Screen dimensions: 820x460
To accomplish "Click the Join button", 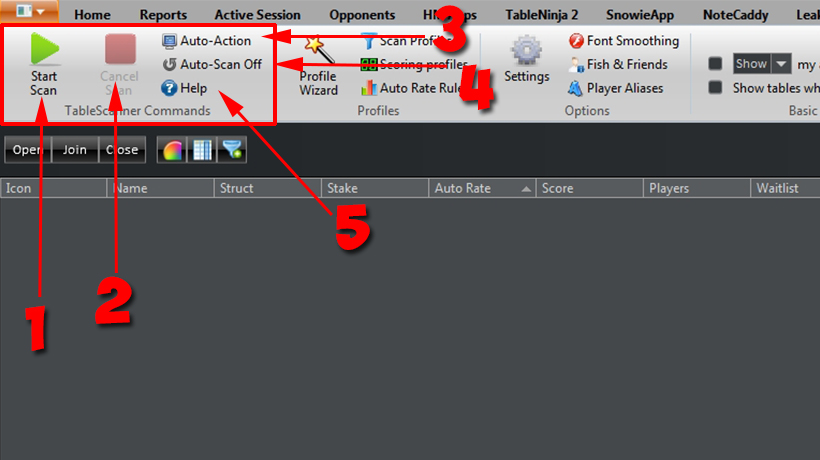I will (75, 150).
